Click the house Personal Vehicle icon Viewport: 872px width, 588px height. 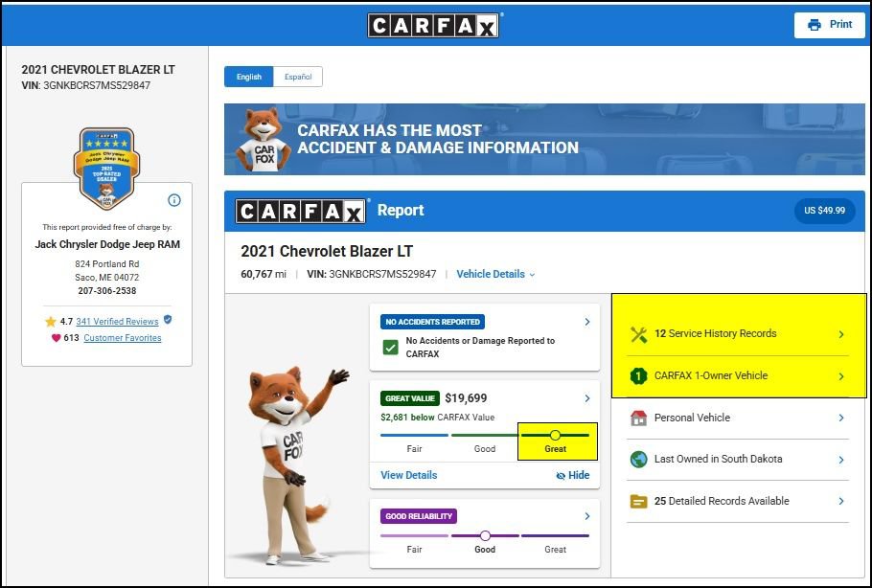(x=638, y=418)
